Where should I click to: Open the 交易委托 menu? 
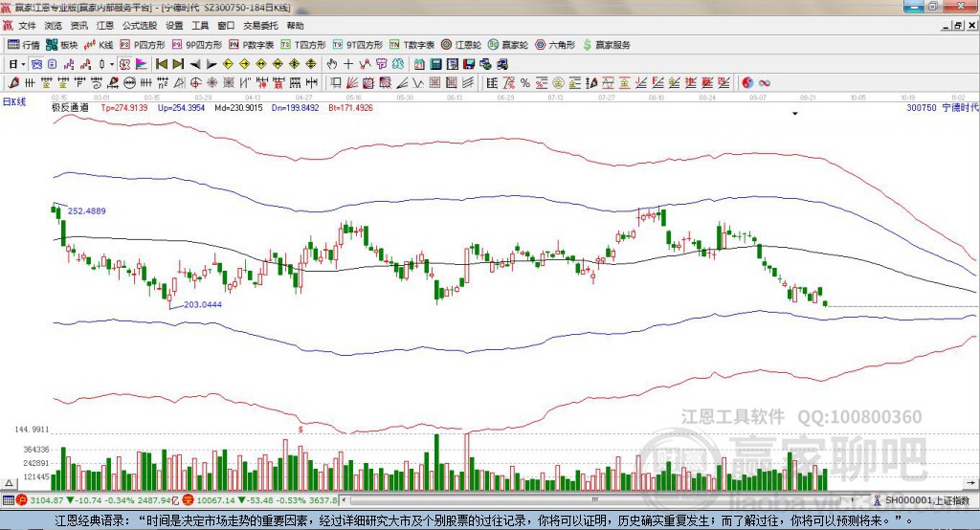tap(260, 26)
